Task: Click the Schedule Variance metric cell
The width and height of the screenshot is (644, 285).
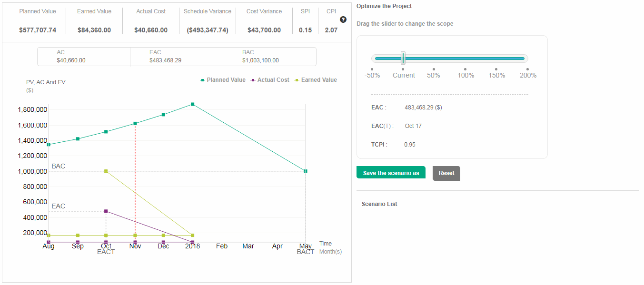Action: pos(208,21)
